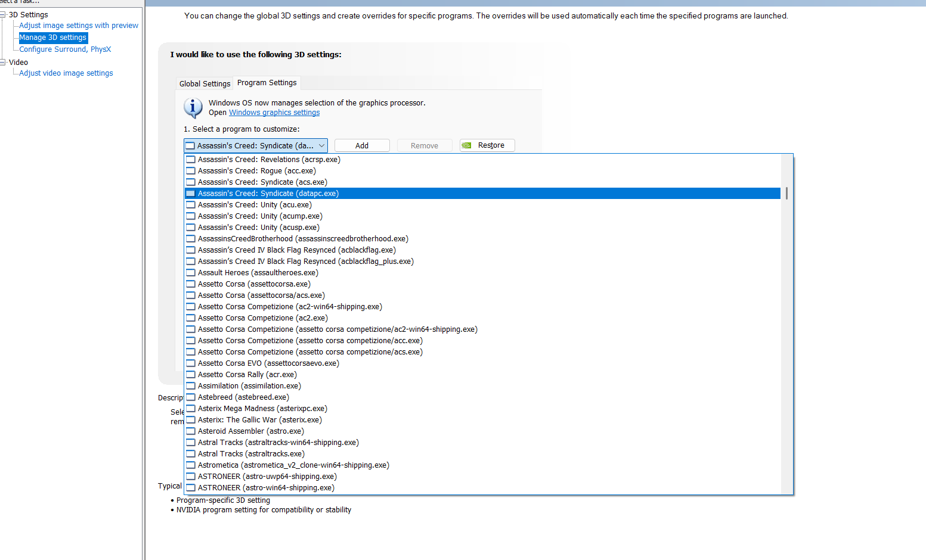Viewport: 926px width, 560px height.
Task: Select Competizione (assetto corsa competizione/ac2-win64-shipping.exe)
Action: 482,329
